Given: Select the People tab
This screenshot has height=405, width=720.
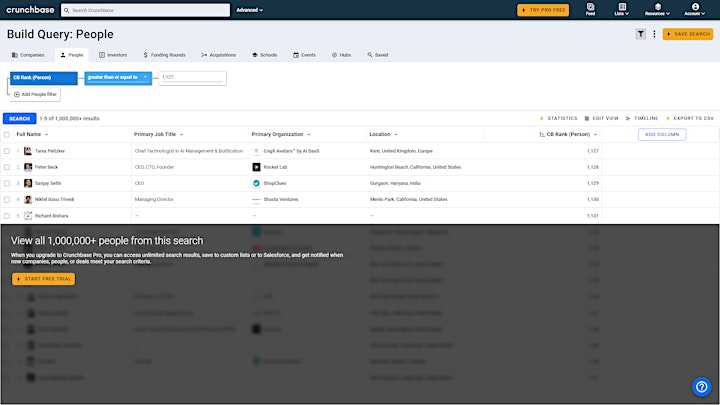Looking at the screenshot, I should pyautogui.click(x=72, y=55).
